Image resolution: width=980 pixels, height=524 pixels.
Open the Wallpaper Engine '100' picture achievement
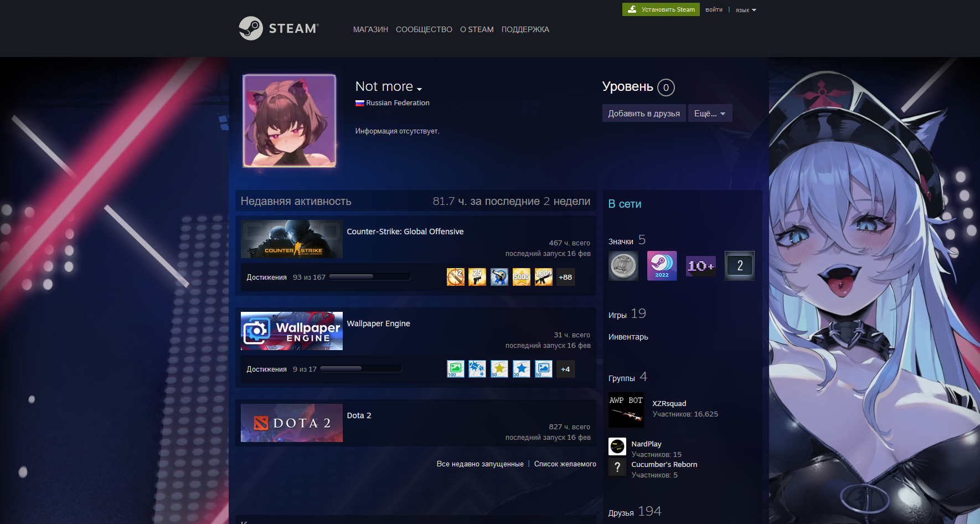point(456,369)
